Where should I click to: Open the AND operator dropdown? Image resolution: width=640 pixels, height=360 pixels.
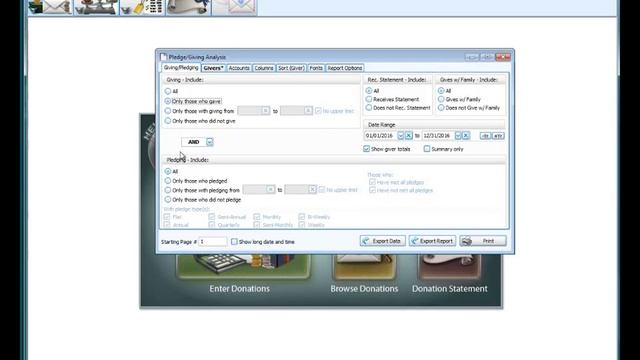(209, 142)
